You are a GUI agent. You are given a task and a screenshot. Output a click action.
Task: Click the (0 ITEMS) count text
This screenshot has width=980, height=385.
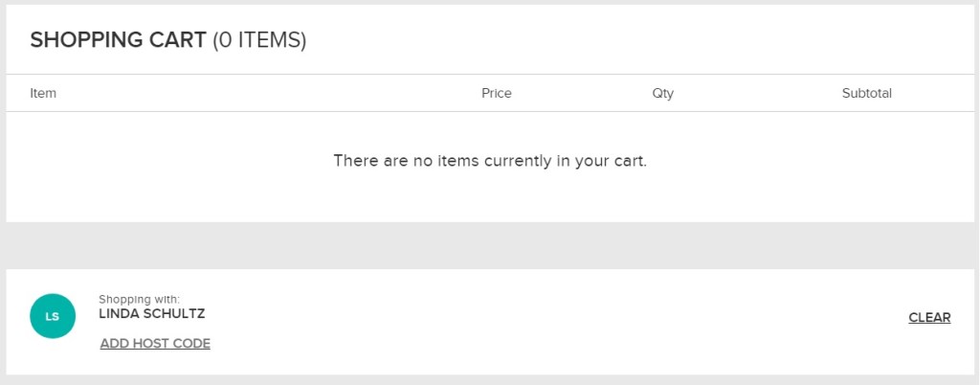pyautogui.click(x=259, y=40)
